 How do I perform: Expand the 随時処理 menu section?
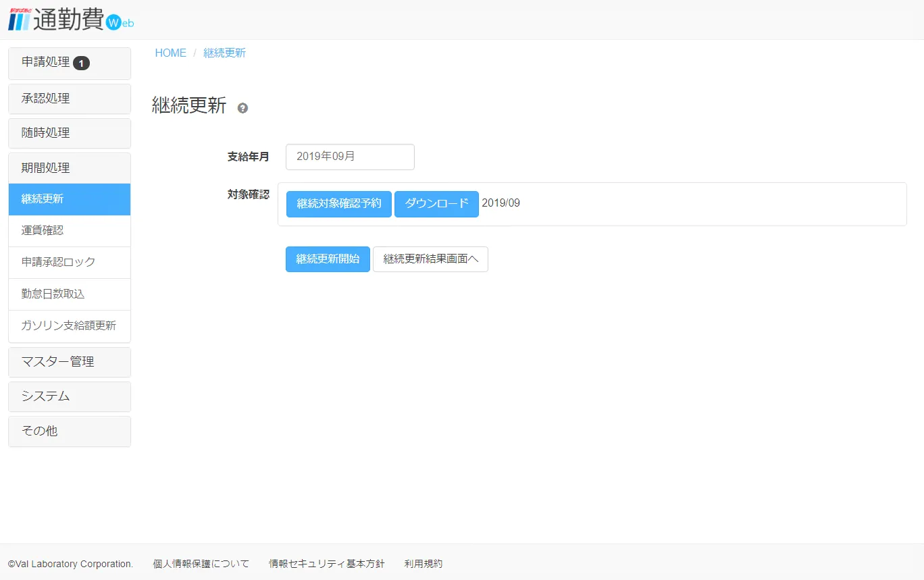coord(46,133)
